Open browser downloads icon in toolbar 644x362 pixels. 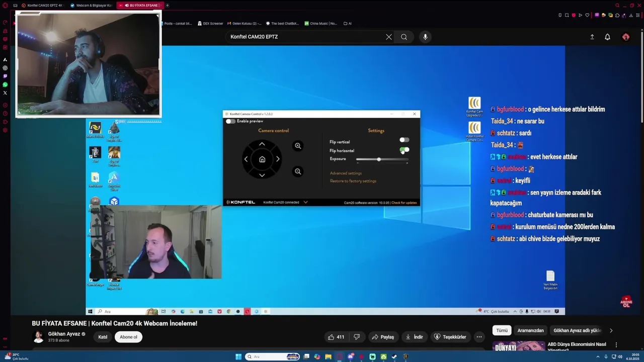tap(631, 15)
